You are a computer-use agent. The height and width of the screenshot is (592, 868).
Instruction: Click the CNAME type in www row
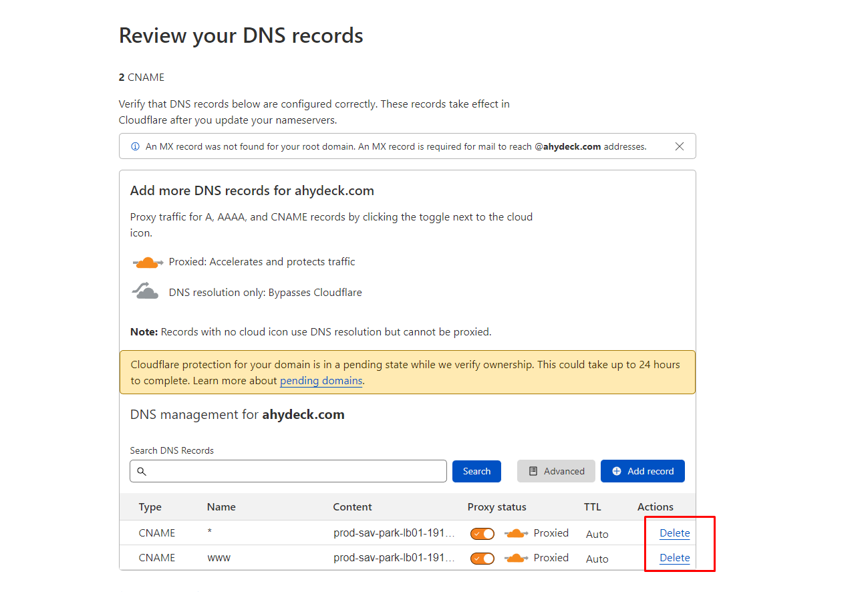point(157,558)
